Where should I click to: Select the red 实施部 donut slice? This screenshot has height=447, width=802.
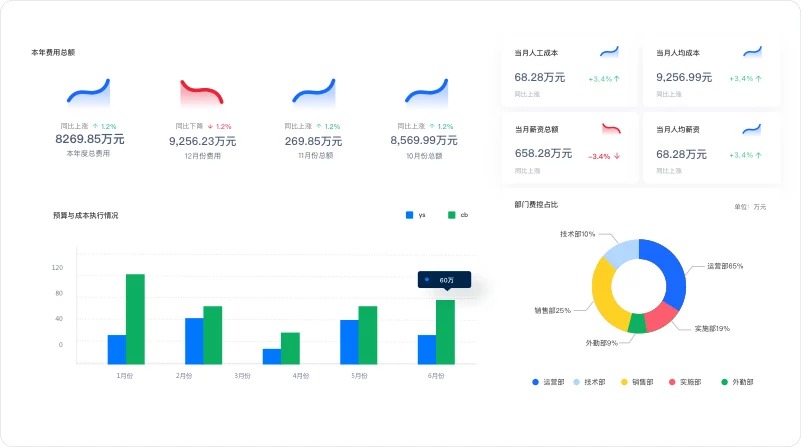coord(661,316)
